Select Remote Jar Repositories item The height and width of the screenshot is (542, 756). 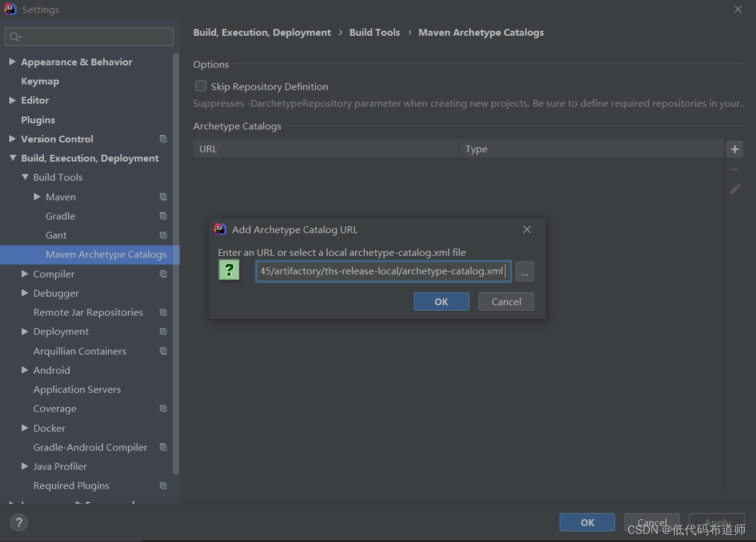[x=88, y=312]
